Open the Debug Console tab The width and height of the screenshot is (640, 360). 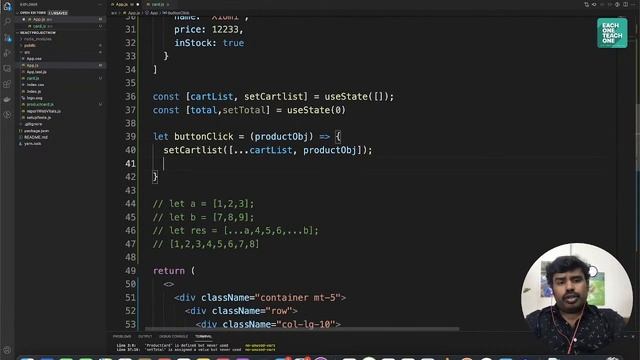[x=173, y=336]
